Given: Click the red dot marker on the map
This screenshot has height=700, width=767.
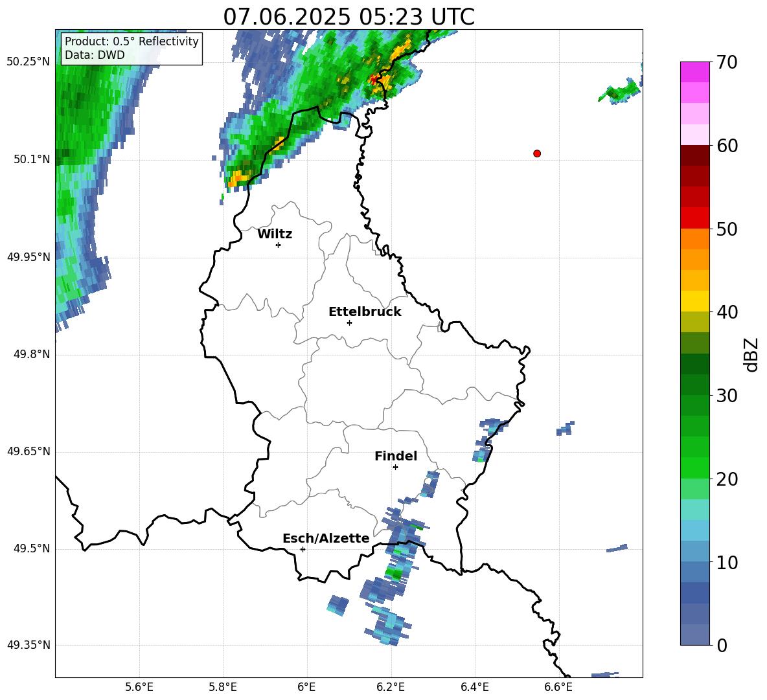Looking at the screenshot, I should click(x=537, y=153).
